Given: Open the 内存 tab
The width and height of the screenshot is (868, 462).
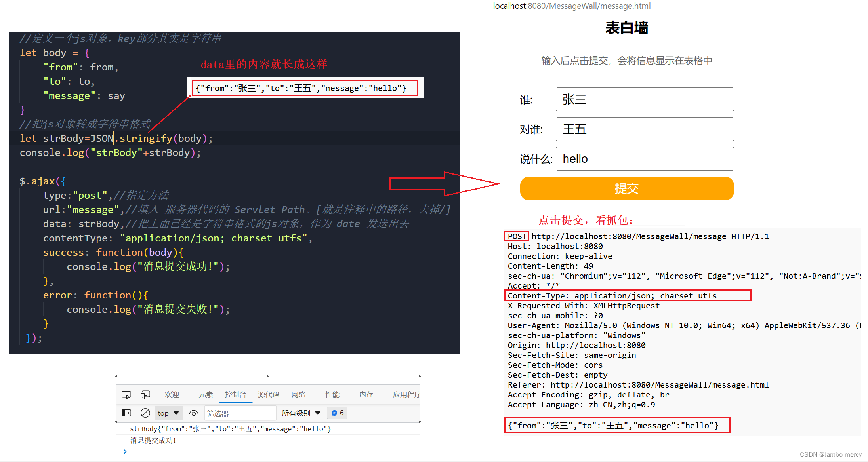Looking at the screenshot, I should pyautogui.click(x=366, y=394).
